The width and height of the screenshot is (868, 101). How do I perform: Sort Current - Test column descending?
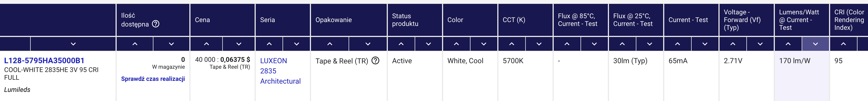[705, 44]
